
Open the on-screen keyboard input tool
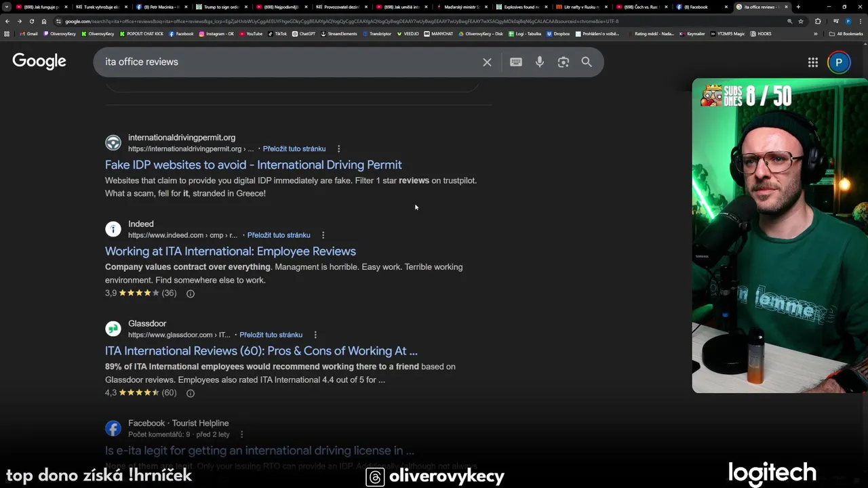516,62
